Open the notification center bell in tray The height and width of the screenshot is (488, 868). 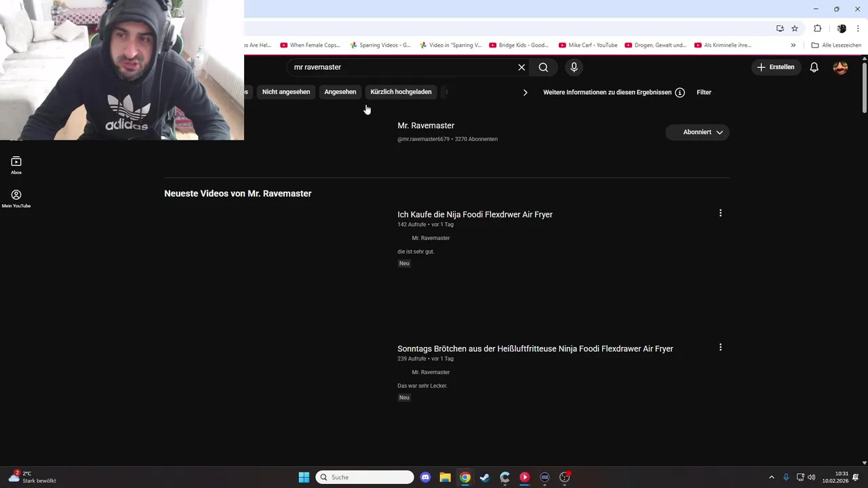click(856, 477)
